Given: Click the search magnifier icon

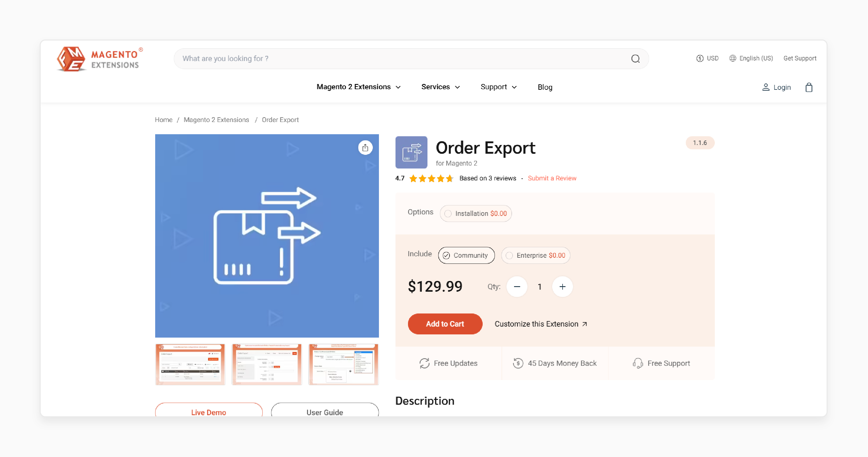Looking at the screenshot, I should tap(635, 59).
